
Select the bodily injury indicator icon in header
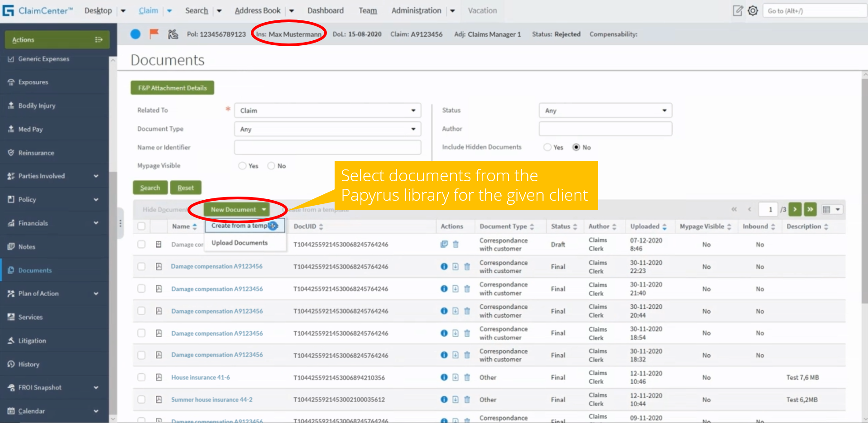[x=173, y=34]
